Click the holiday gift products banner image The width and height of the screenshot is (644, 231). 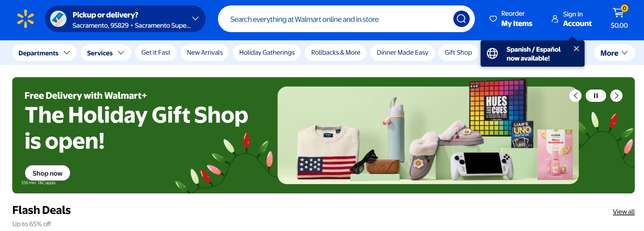click(428, 135)
